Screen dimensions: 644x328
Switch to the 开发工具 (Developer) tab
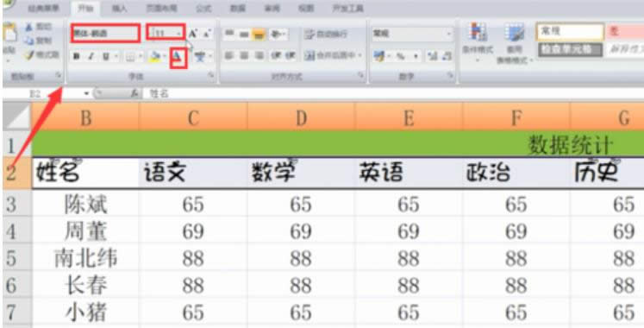[348, 8]
